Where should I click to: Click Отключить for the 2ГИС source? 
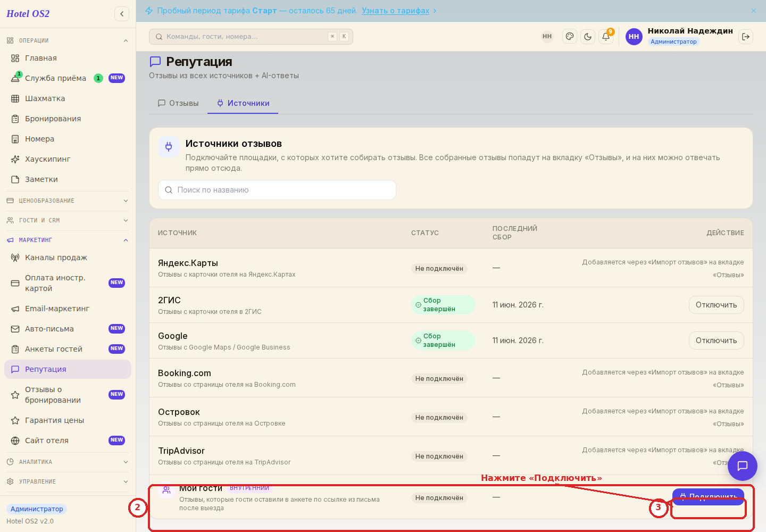[x=716, y=305]
